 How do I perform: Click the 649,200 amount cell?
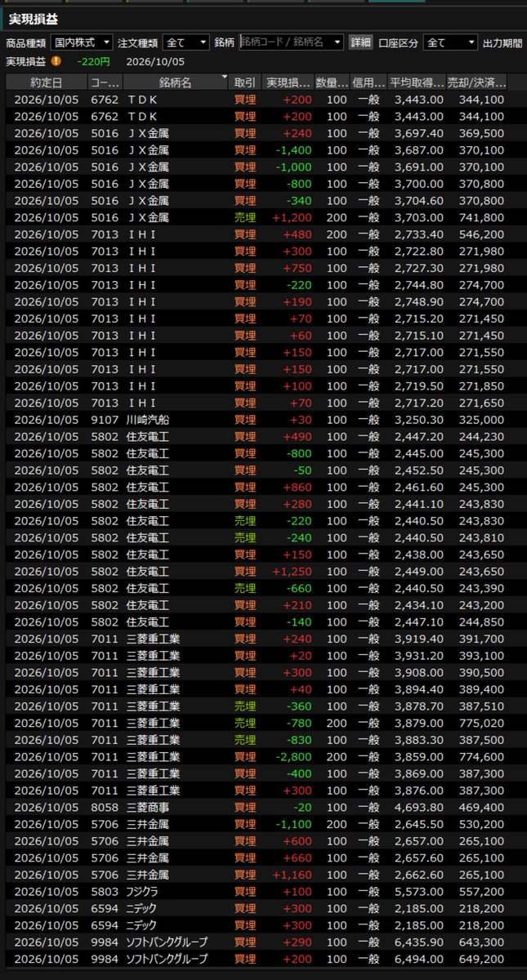(x=483, y=958)
